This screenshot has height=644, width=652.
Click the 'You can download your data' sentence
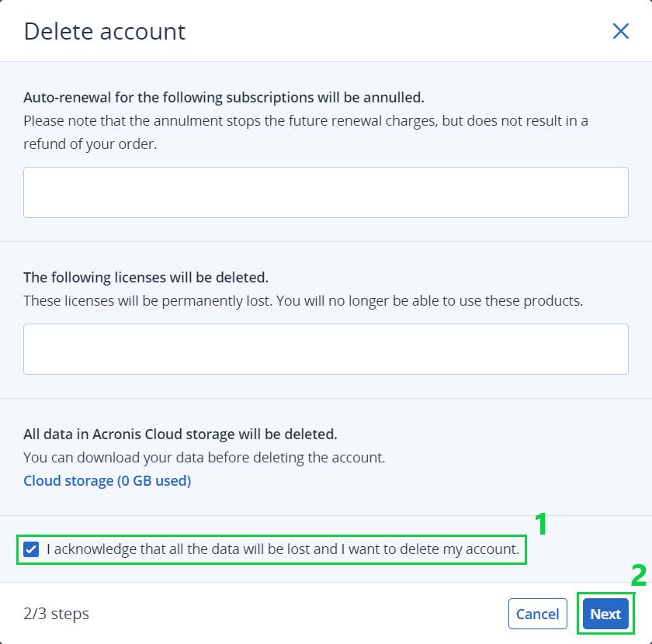(x=204, y=457)
